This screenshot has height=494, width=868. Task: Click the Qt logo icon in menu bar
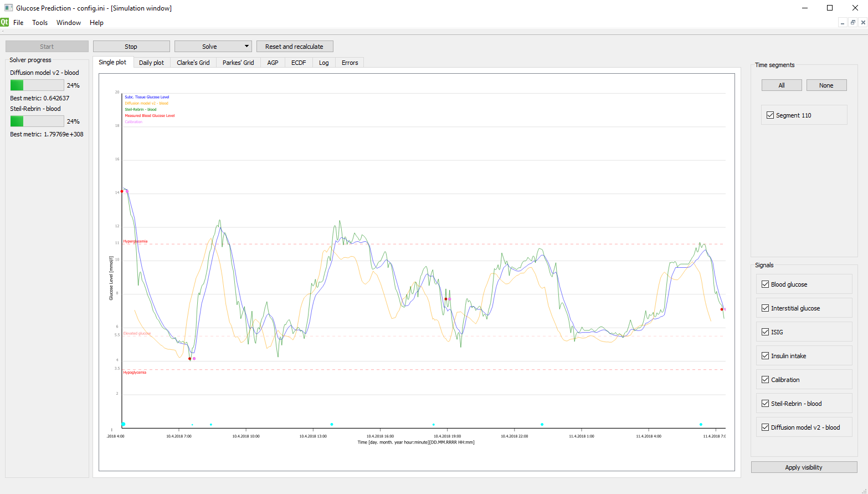pos(4,22)
